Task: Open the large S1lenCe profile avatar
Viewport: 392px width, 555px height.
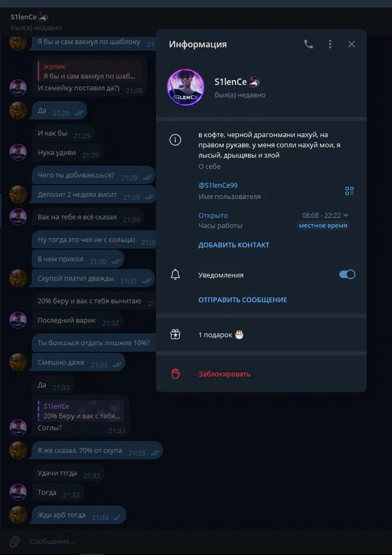Action: 186,88
